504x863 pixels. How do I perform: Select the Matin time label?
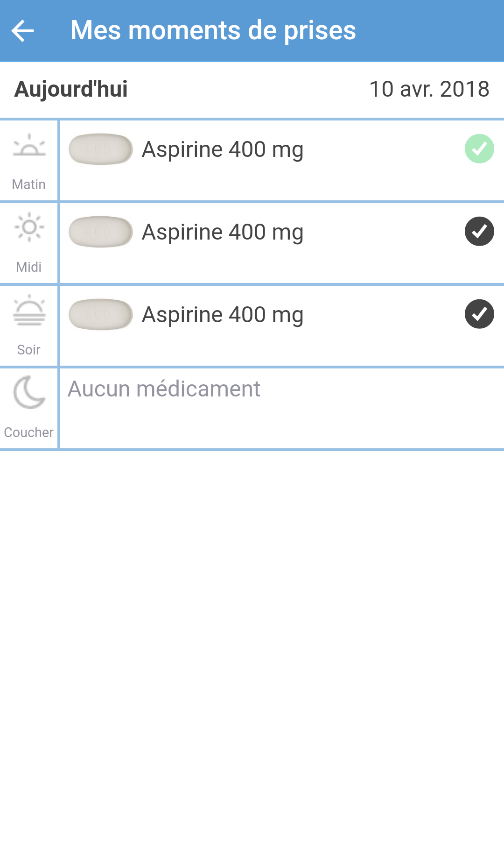click(29, 184)
